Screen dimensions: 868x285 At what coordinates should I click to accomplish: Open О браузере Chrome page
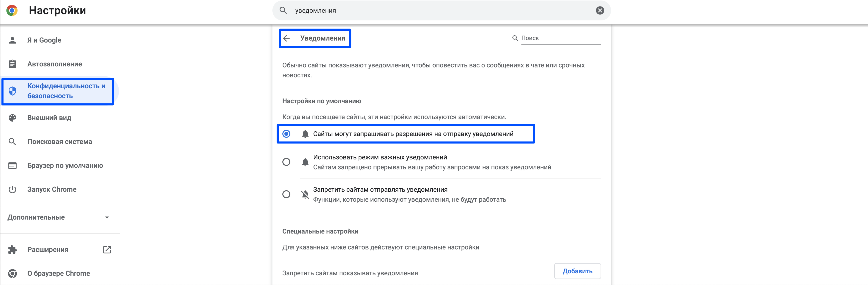click(x=59, y=274)
